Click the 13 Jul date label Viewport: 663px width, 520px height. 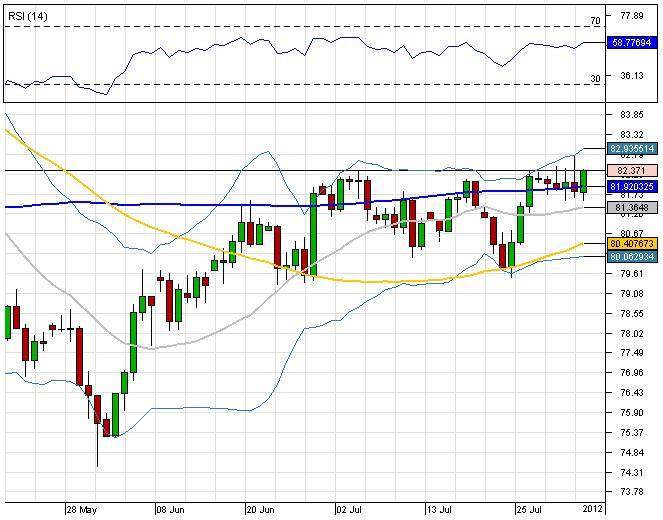439,509
